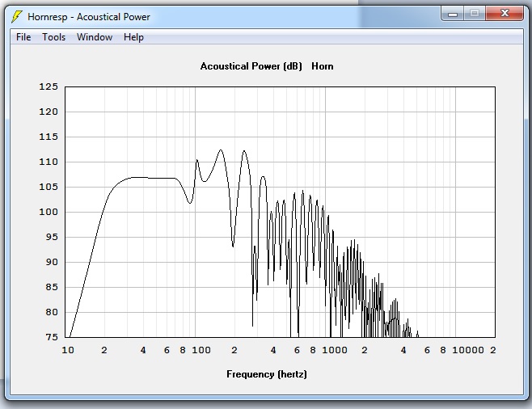
Task: Click the 110 dB axis value
Action: 49,162
